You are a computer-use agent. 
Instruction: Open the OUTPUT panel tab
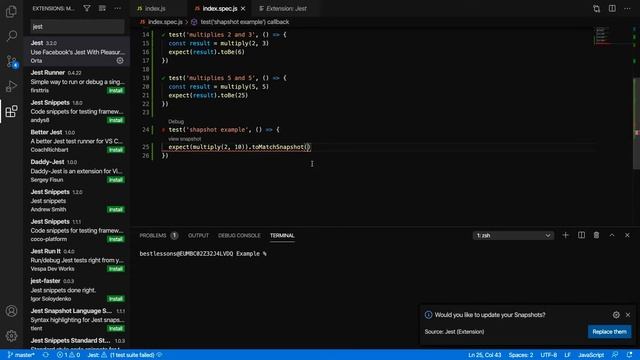pos(198,236)
